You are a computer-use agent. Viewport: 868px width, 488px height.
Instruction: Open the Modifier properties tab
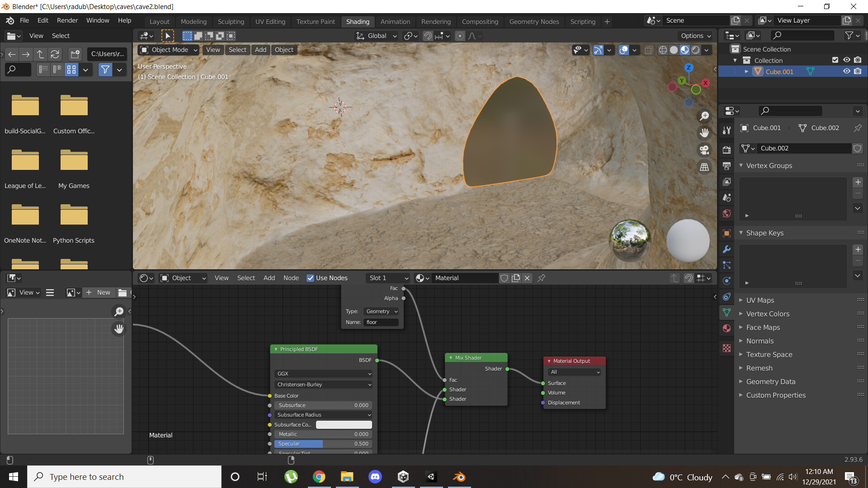click(726, 249)
